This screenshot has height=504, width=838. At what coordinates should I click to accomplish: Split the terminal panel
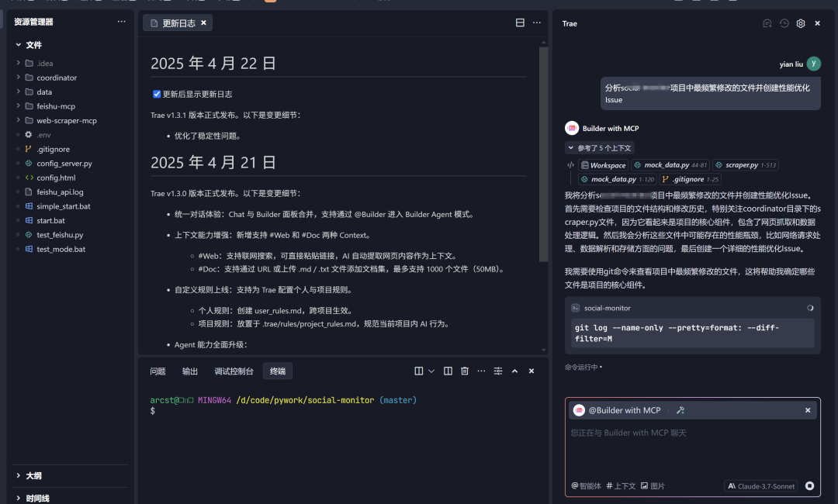(x=418, y=371)
